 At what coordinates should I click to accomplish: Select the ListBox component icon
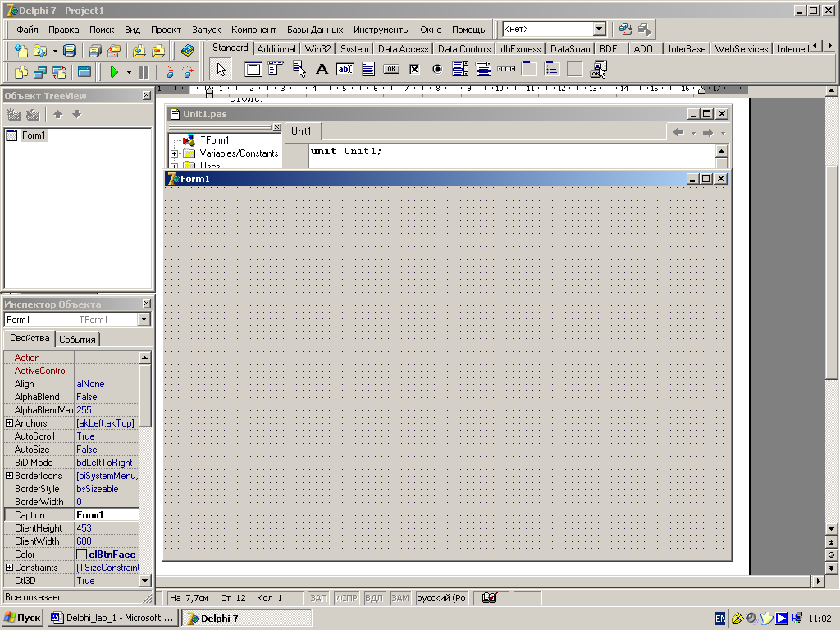tap(459, 69)
